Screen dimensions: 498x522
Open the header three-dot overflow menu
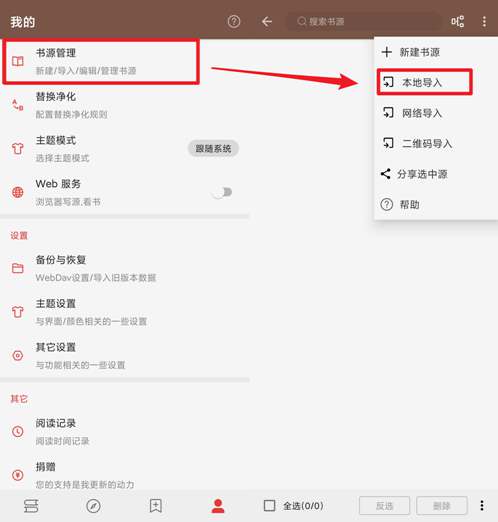[x=484, y=22]
